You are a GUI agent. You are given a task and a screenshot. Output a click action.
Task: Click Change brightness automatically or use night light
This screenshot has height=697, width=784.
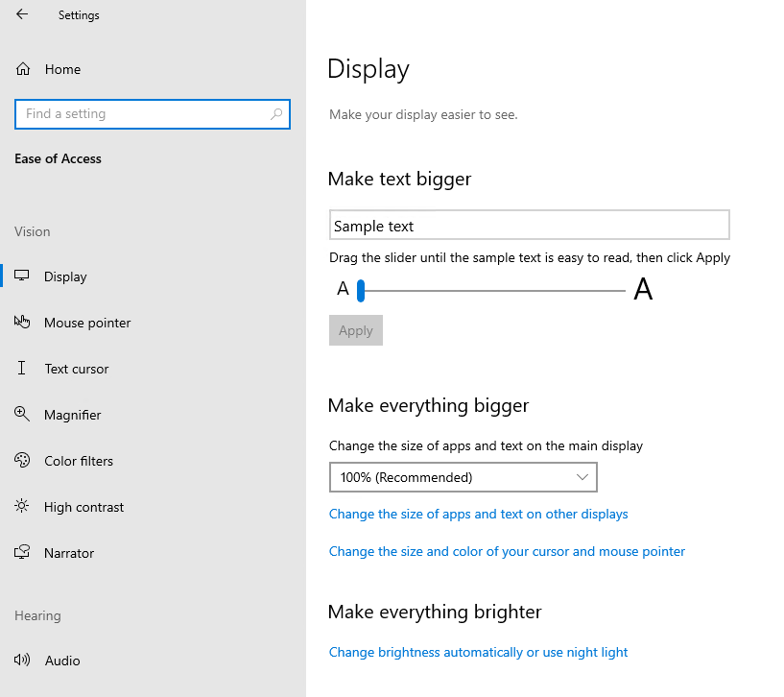pyautogui.click(x=478, y=652)
